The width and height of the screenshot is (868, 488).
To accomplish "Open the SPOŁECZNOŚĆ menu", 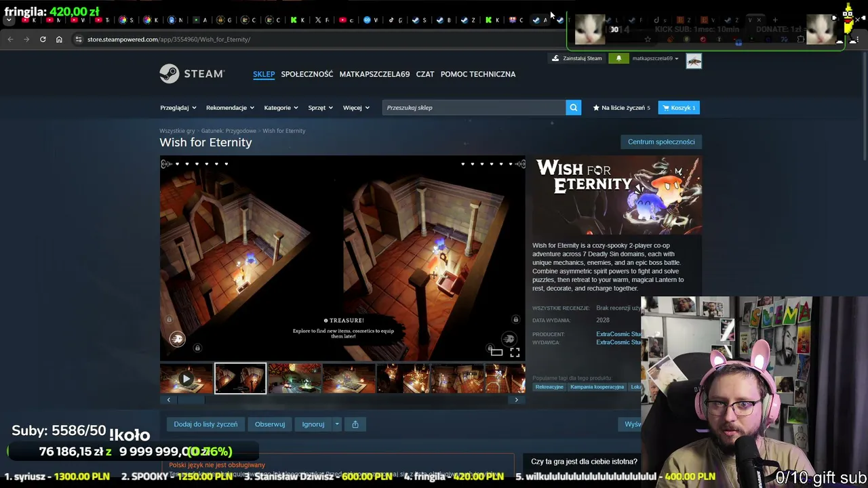I will pos(307,74).
